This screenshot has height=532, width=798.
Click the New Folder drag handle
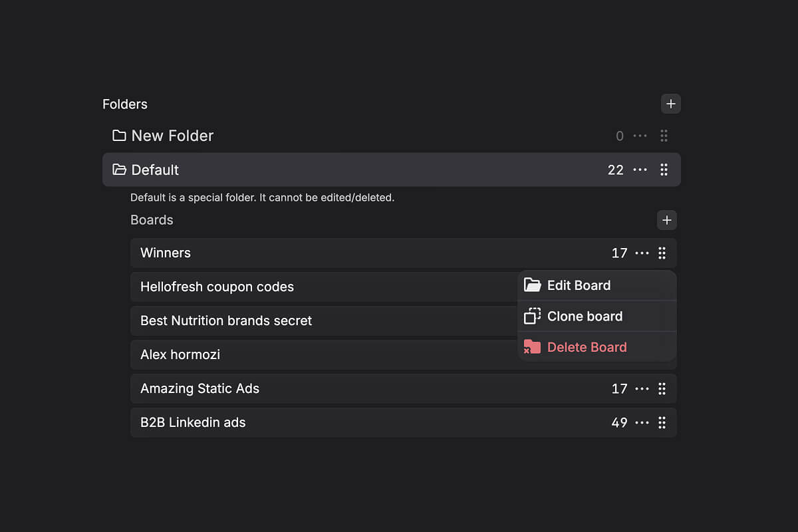(x=664, y=136)
